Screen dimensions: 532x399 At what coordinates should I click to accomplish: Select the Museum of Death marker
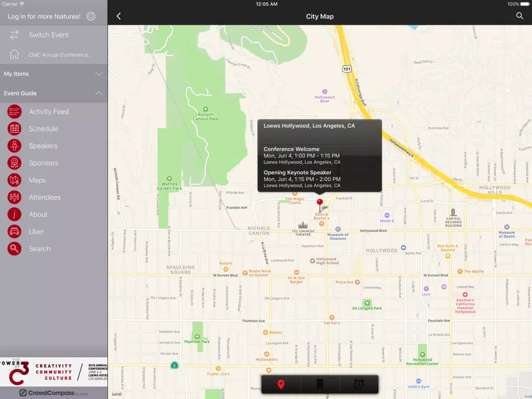(x=507, y=227)
